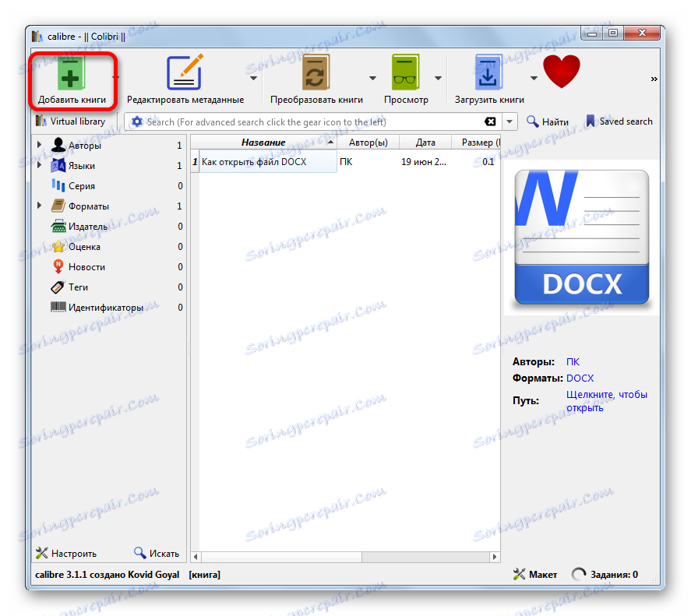Click the horizontal scrollbar thumb in book list
This screenshot has height=616, width=691.
click(281, 557)
